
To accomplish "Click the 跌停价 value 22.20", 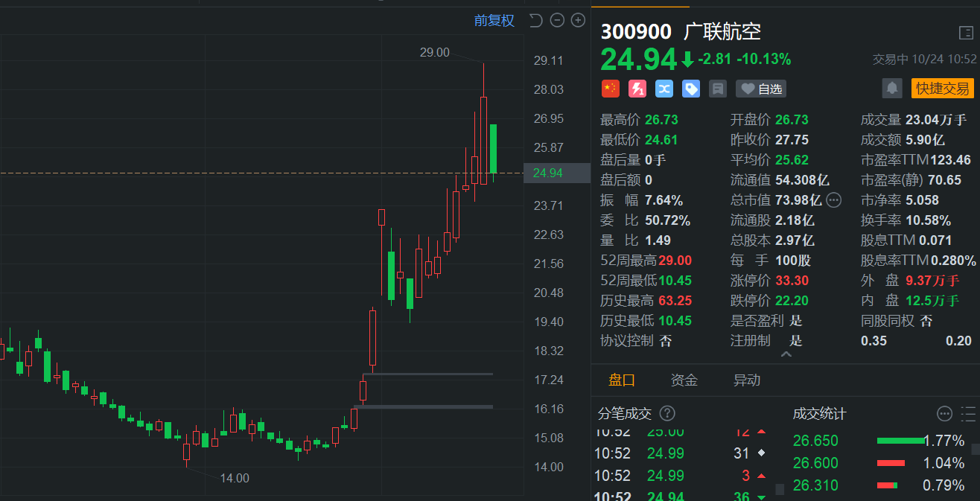I will (792, 301).
